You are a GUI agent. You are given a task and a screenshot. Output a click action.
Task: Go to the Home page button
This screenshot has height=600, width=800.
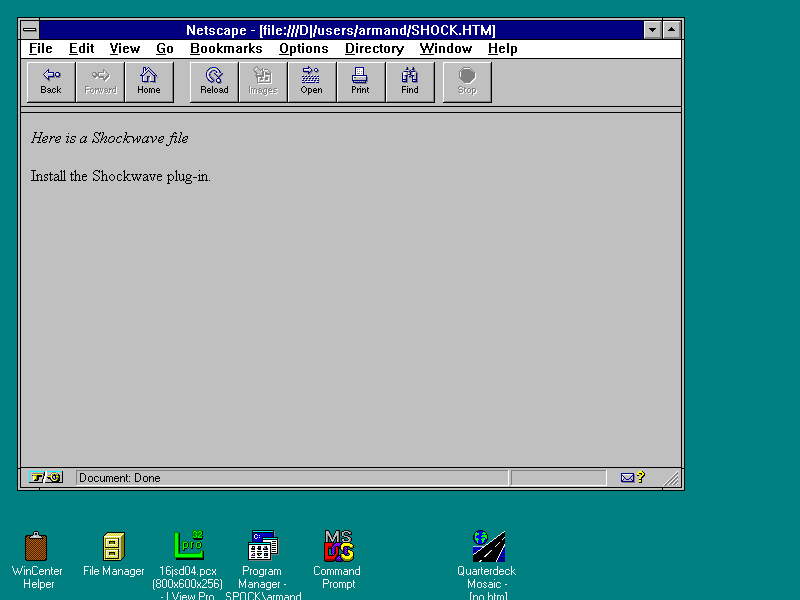(x=149, y=81)
